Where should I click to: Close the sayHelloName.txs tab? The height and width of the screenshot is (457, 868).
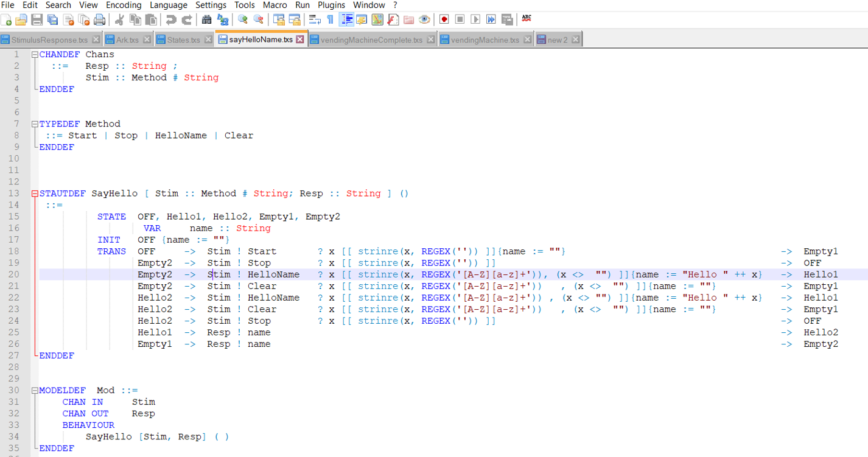coord(300,39)
